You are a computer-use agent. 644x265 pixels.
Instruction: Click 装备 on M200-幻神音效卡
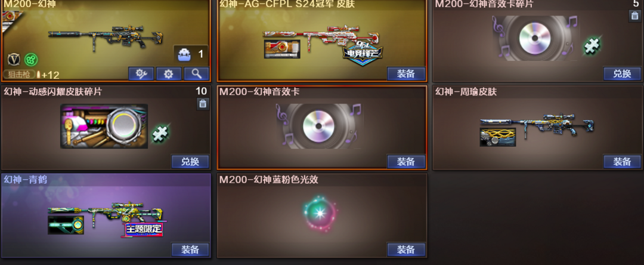pyautogui.click(x=406, y=162)
